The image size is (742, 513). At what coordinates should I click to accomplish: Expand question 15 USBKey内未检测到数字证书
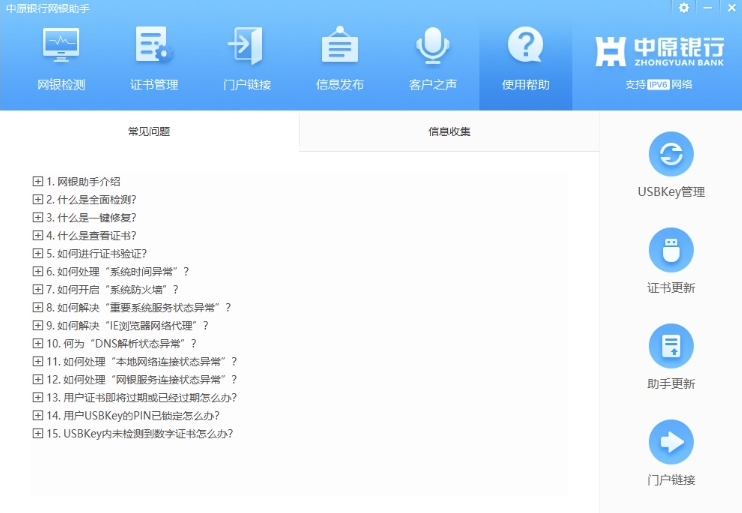click(x=38, y=433)
